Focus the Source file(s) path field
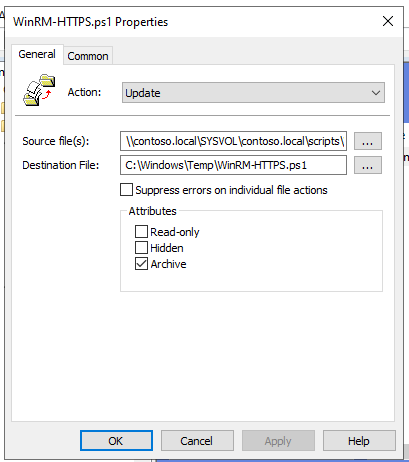This screenshot has width=409, height=462. coord(233,141)
